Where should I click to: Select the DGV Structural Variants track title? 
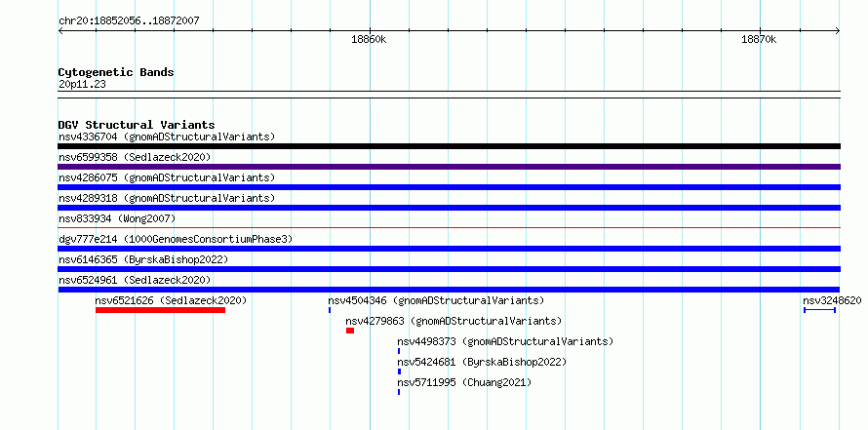(x=137, y=125)
